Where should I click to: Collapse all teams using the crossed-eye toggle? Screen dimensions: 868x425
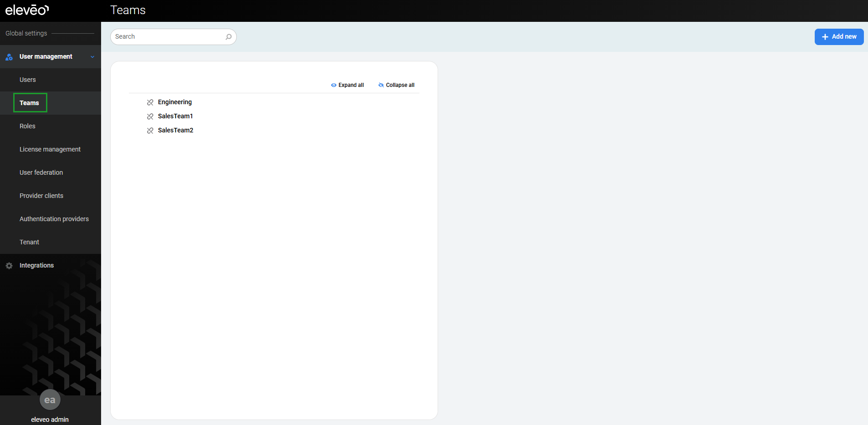(x=396, y=85)
